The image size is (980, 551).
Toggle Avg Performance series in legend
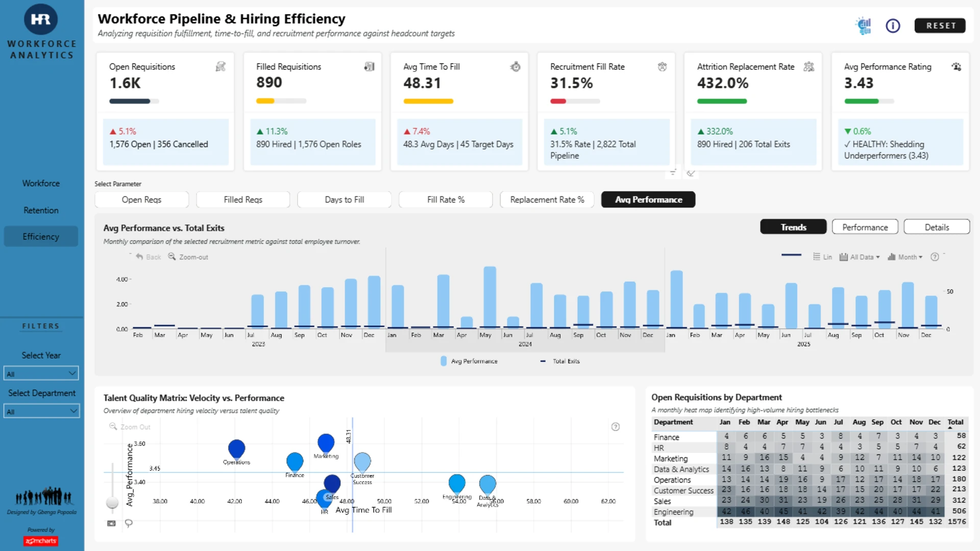(469, 361)
